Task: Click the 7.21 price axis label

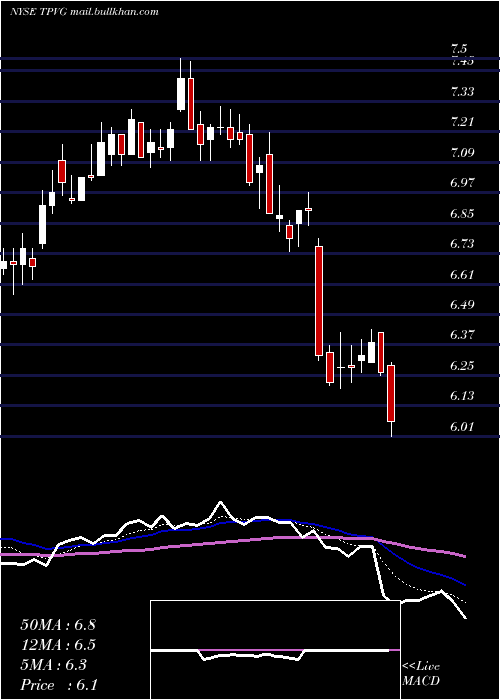Action: point(462,122)
